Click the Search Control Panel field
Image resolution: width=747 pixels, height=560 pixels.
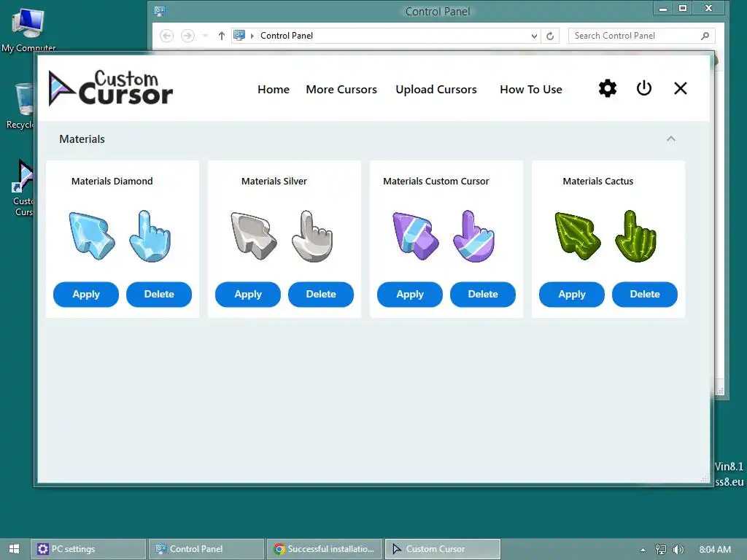[x=641, y=36]
